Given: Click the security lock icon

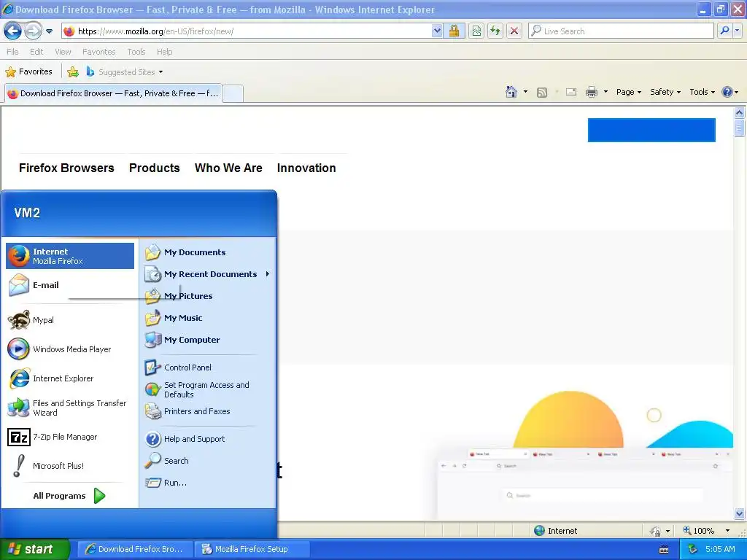Looking at the screenshot, I should point(454,31).
